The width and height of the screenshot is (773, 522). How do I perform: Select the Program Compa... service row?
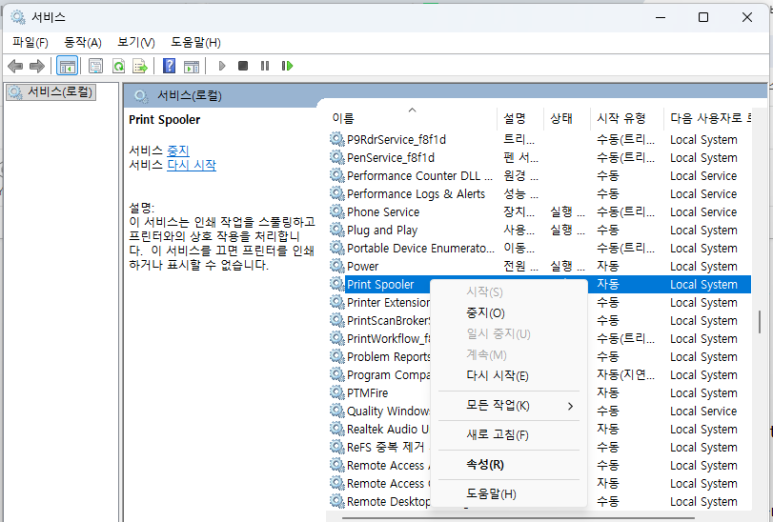pyautogui.click(x=388, y=375)
